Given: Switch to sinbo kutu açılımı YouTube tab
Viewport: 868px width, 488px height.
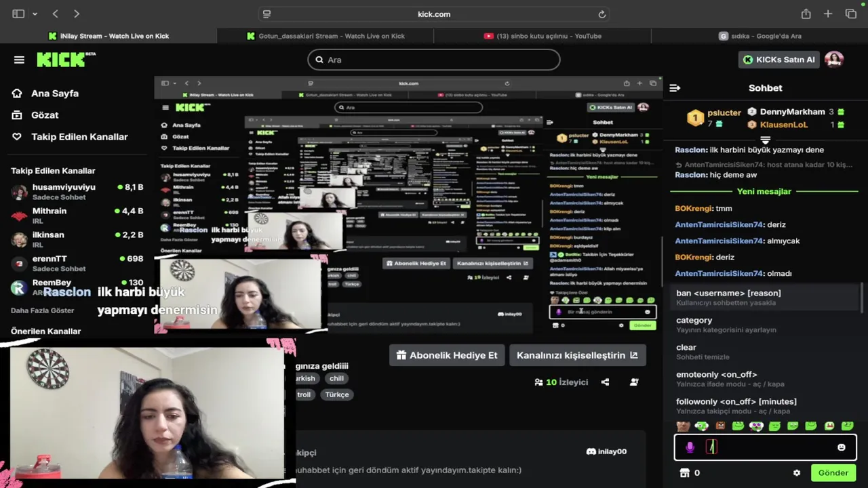Looking at the screenshot, I should 542,36.
